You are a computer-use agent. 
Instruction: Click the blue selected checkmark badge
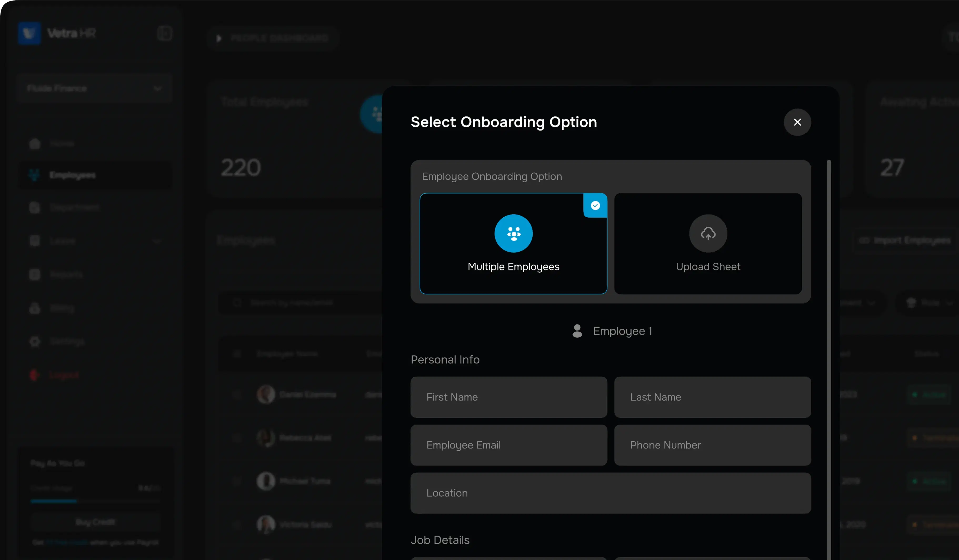(595, 206)
